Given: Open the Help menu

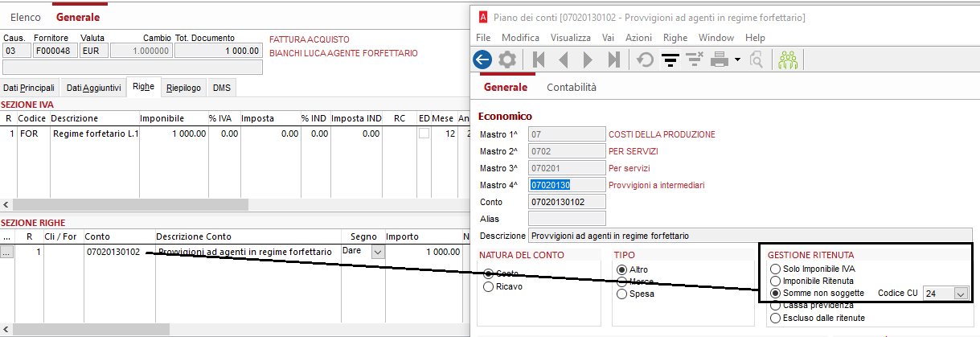Looking at the screenshot, I should click(x=755, y=38).
